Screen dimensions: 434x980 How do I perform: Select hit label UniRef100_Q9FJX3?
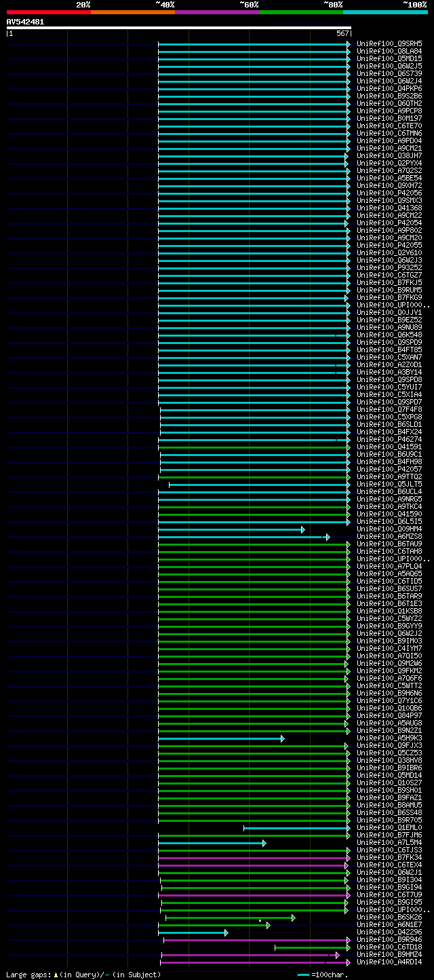[389, 745]
